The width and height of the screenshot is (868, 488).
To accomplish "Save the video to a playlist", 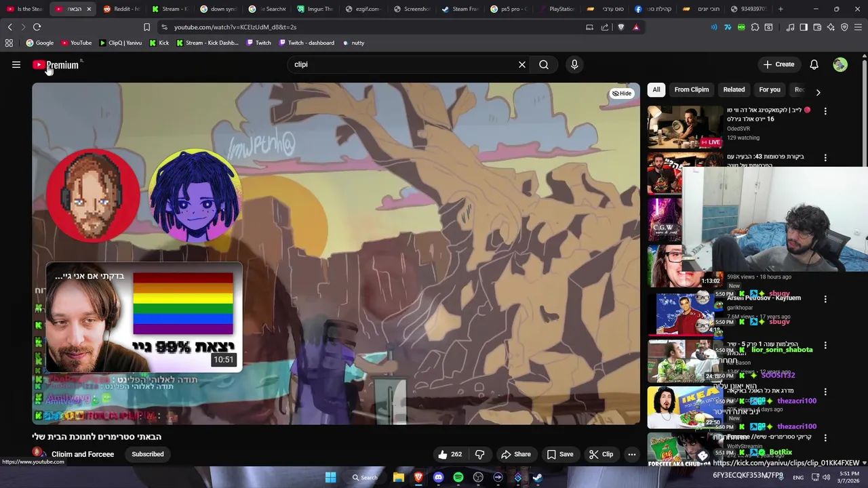I will (x=560, y=454).
